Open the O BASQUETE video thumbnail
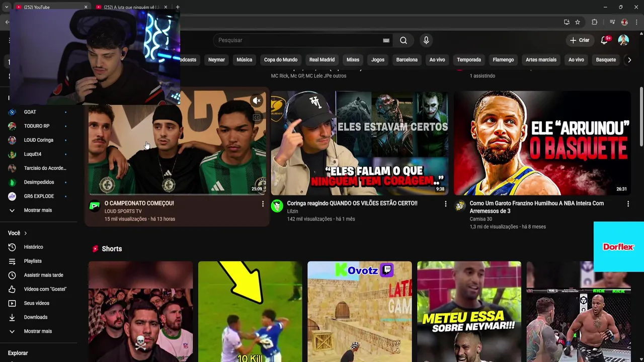This screenshot has width=644, height=362. [x=542, y=143]
